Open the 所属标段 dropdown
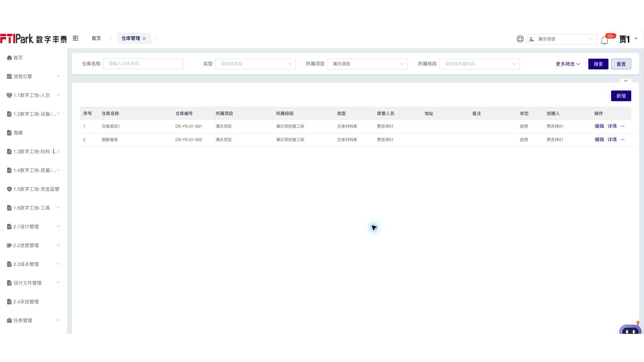The width and height of the screenshot is (644, 362). (480, 64)
